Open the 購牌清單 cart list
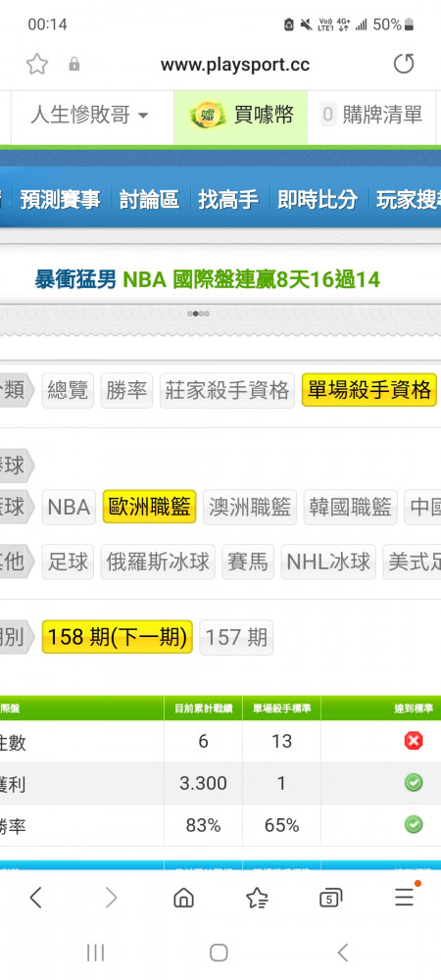The height and width of the screenshot is (980, 441). point(371,116)
